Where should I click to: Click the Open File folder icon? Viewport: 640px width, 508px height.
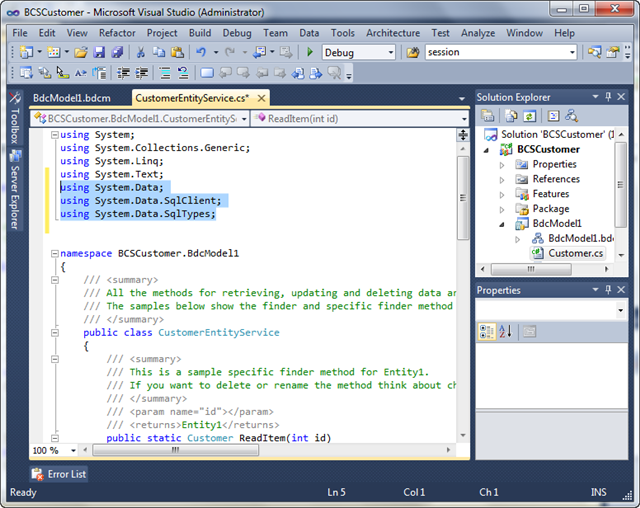pos(79,52)
